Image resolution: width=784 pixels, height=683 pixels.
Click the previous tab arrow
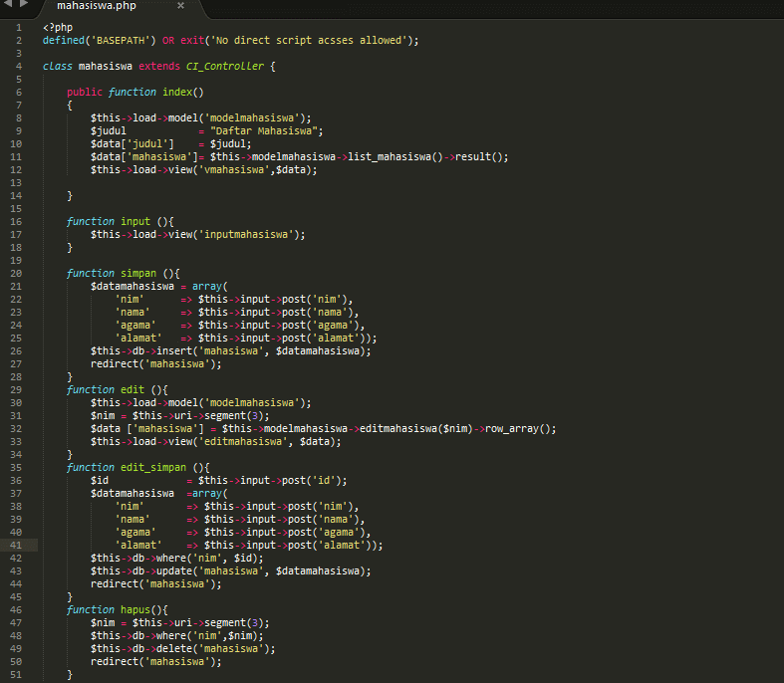[9, 6]
